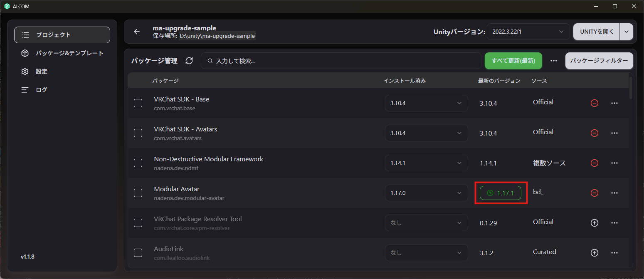Open version dropdown for AudioLink
Image resolution: width=644 pixels, height=279 pixels.
[x=426, y=253]
